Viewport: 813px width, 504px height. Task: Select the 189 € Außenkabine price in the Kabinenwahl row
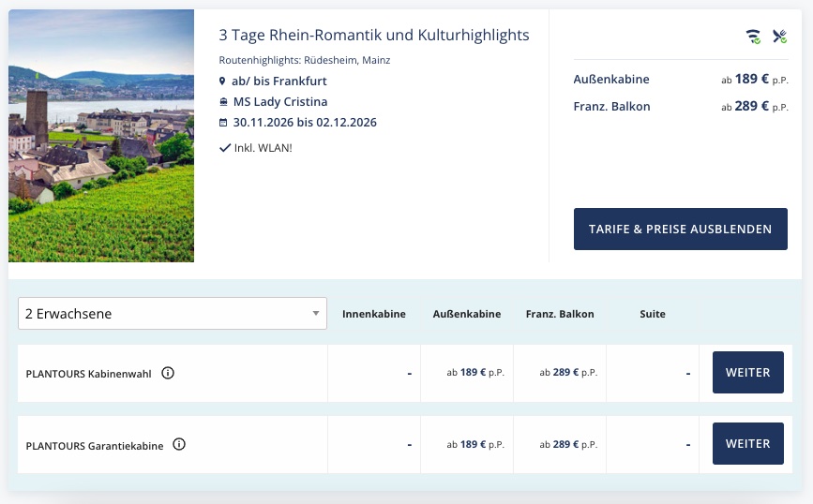pos(475,373)
